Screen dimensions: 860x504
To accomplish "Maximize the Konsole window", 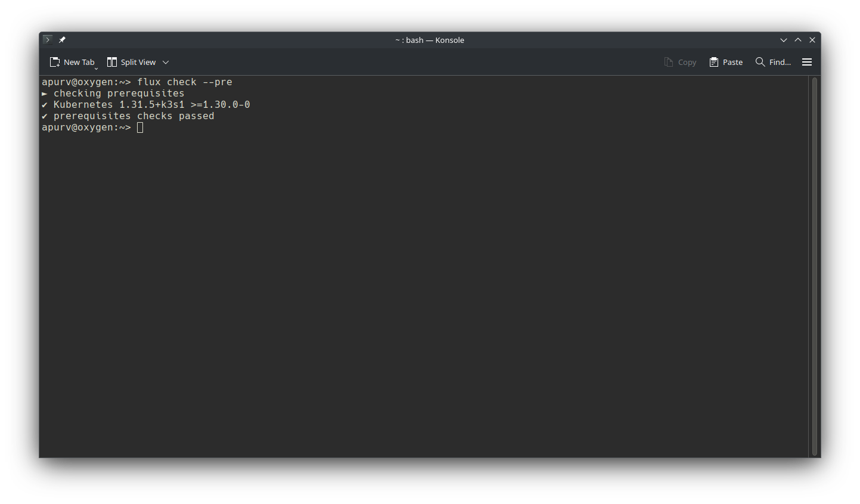I will [x=798, y=40].
